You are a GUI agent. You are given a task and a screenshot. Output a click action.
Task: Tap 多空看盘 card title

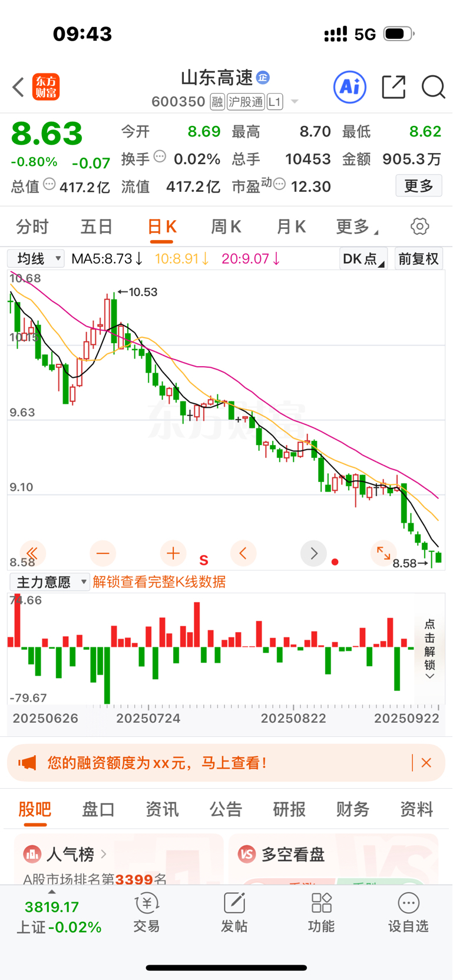[293, 854]
